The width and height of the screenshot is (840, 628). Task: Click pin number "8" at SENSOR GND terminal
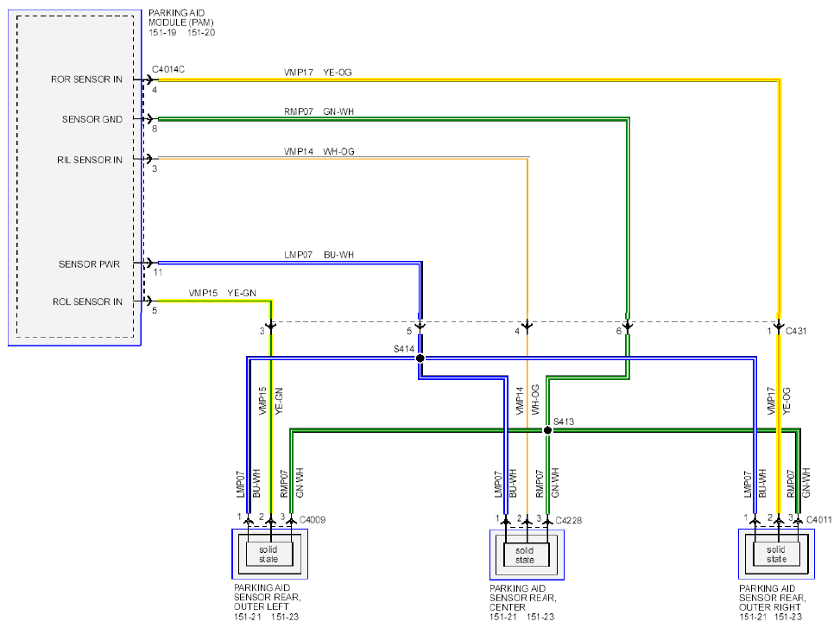[x=155, y=129]
